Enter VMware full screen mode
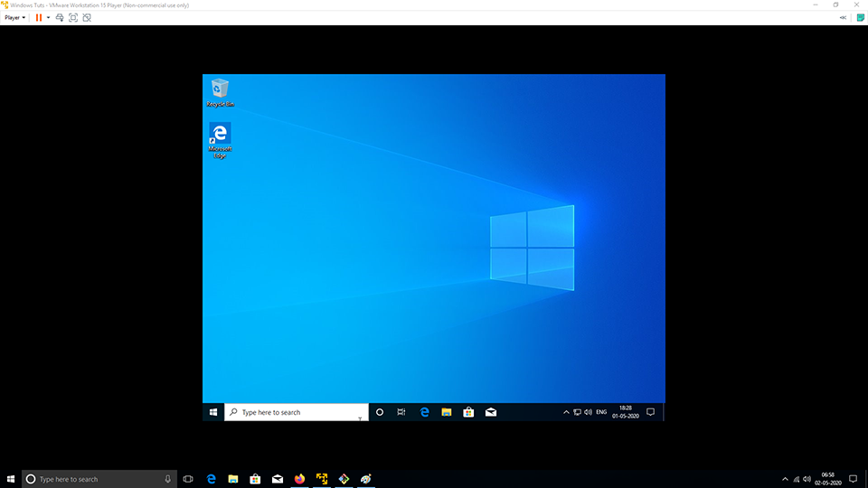The height and width of the screenshot is (488, 868). click(x=73, y=18)
